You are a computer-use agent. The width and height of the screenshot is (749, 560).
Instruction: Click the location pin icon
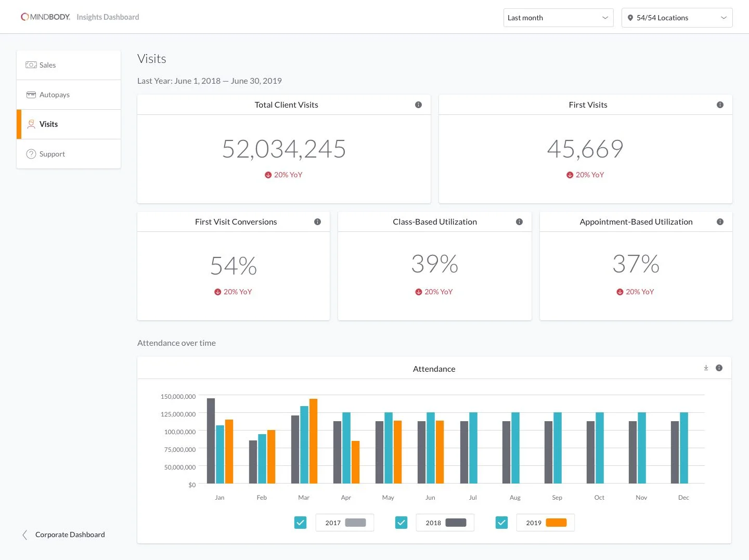(x=630, y=18)
